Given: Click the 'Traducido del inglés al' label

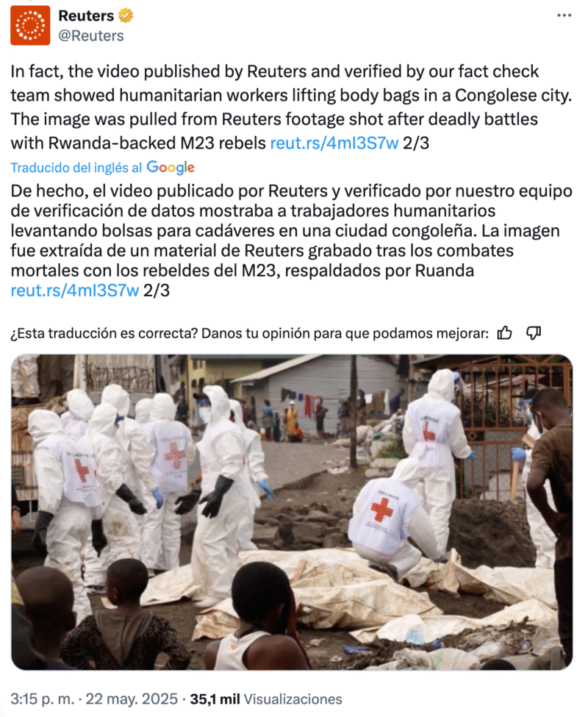Looking at the screenshot, I should (x=76, y=168).
